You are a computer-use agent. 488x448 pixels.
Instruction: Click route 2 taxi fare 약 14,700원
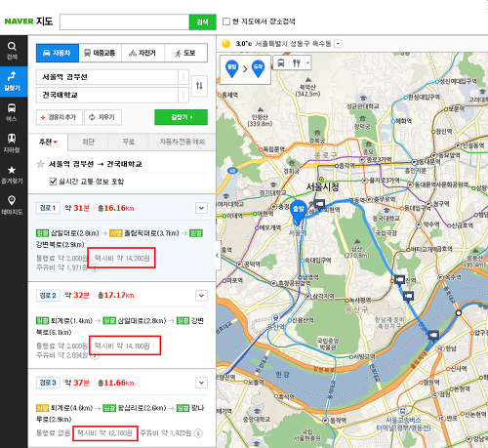point(122,346)
